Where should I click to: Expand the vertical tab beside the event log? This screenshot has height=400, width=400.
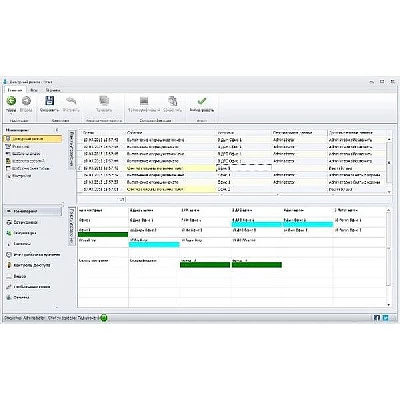[71, 150]
